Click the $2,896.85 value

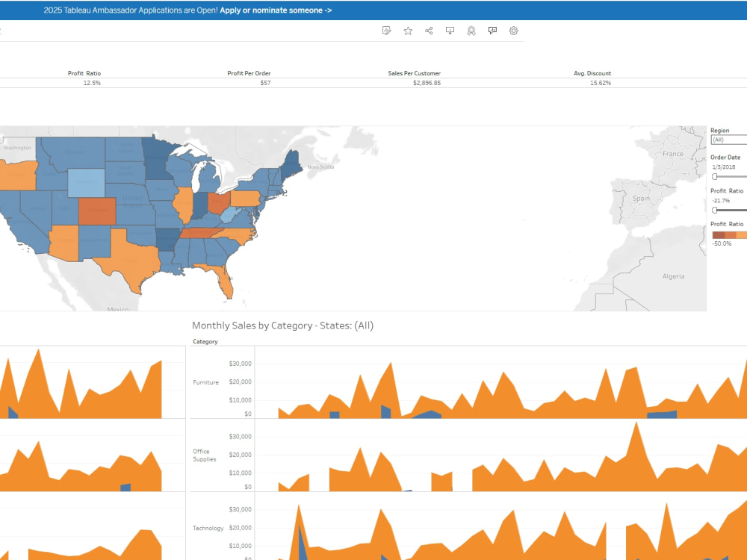tap(427, 83)
